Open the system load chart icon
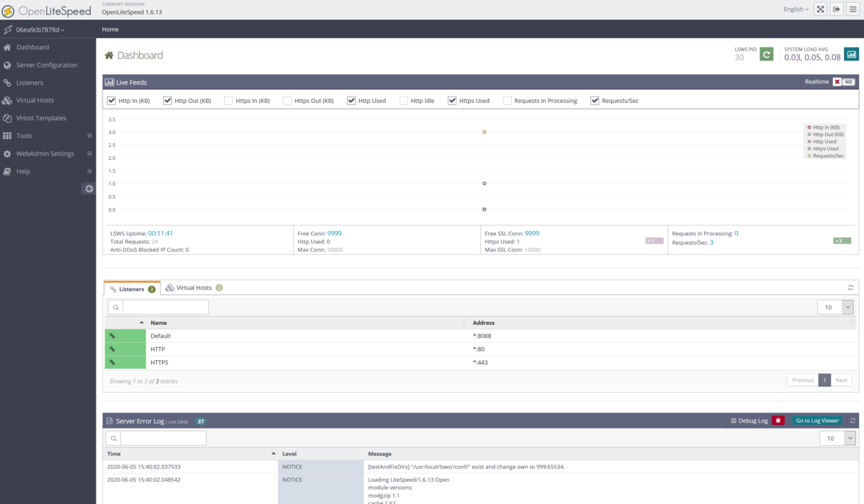The width and height of the screenshot is (864, 504). 852,54
